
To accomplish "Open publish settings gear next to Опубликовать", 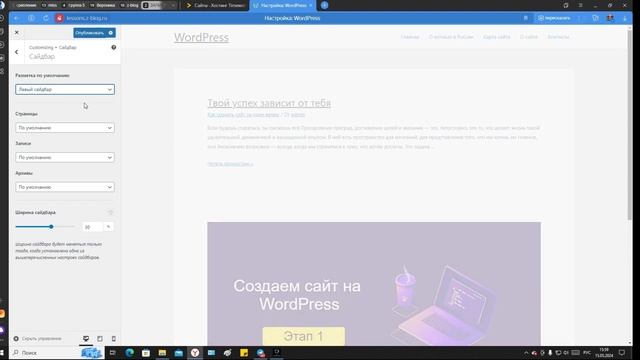I will (x=111, y=33).
